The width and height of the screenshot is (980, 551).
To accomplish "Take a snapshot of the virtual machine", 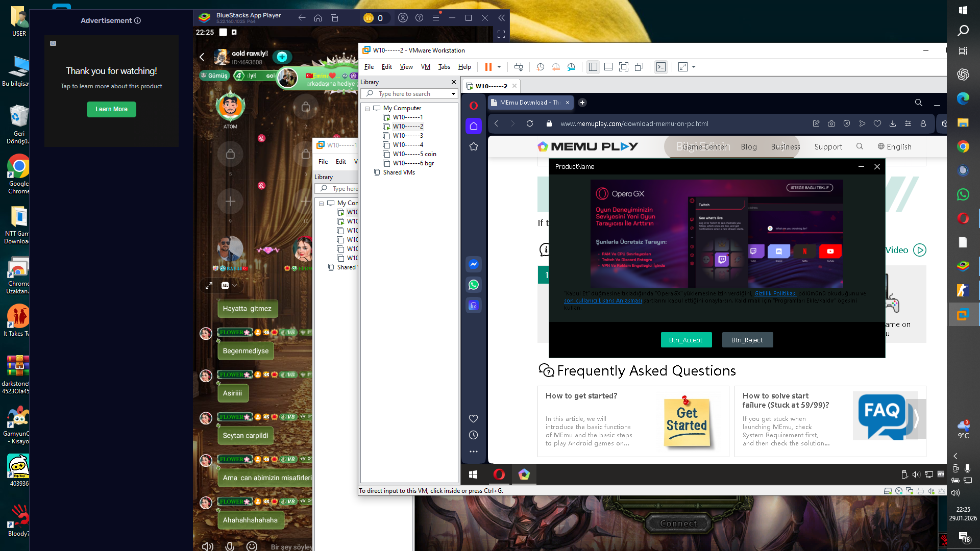I will click(x=541, y=67).
